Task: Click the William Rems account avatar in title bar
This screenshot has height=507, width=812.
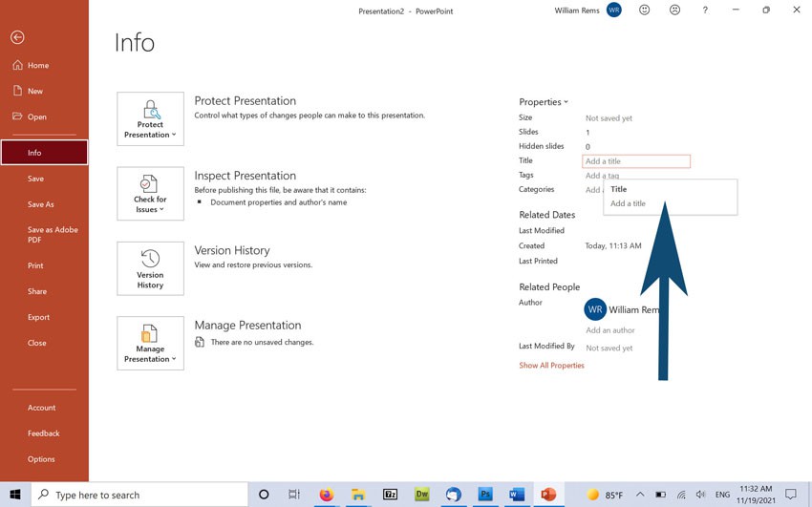Action: (614, 10)
